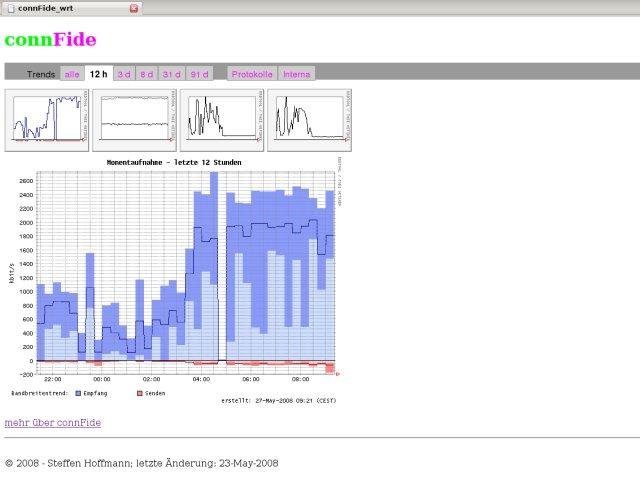The width and height of the screenshot is (640, 480).
Task: Click the connFide logo heading
Action: click(51, 40)
